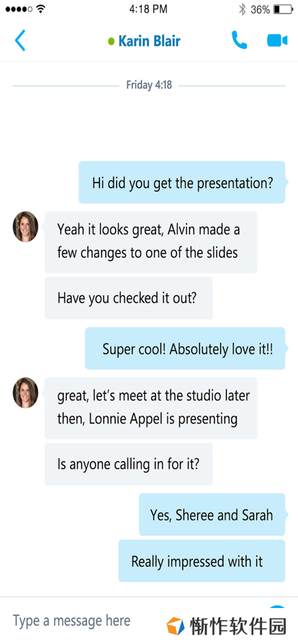Select the 'Have you checked it out?' message
Image resolution: width=298 pixels, height=644 pixels.
pyautogui.click(x=128, y=298)
